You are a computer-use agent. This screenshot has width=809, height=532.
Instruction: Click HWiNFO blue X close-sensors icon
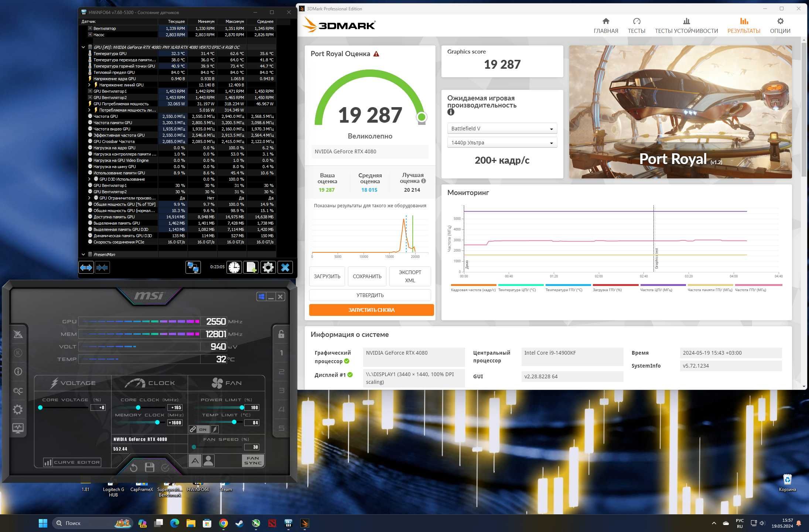[285, 267]
